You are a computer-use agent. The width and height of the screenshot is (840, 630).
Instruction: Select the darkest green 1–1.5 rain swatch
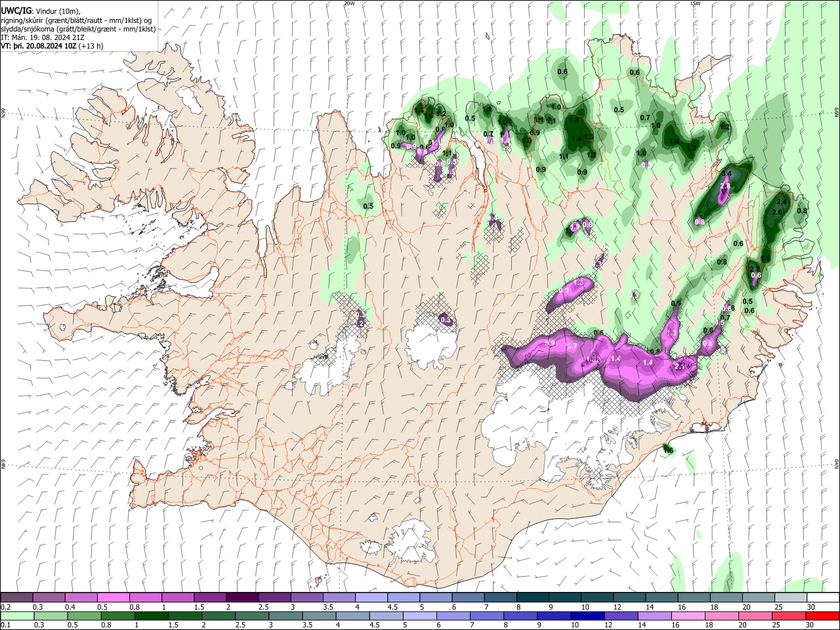point(150,616)
